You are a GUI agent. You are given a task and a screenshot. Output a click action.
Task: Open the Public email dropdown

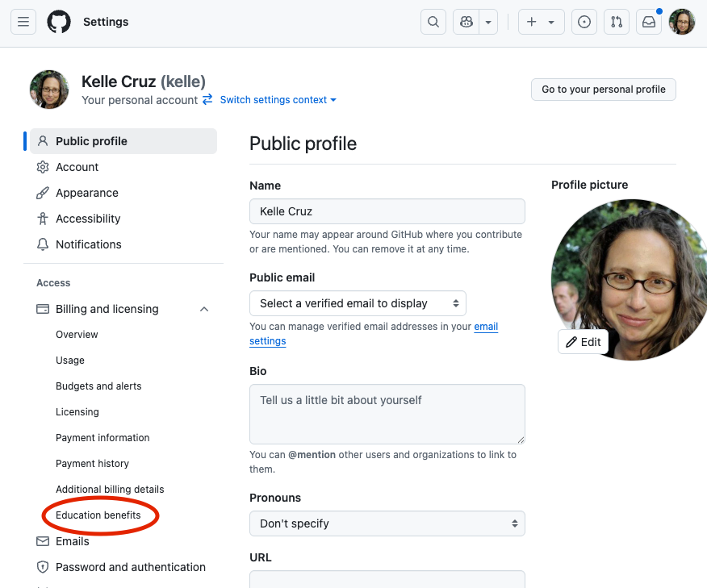358,303
